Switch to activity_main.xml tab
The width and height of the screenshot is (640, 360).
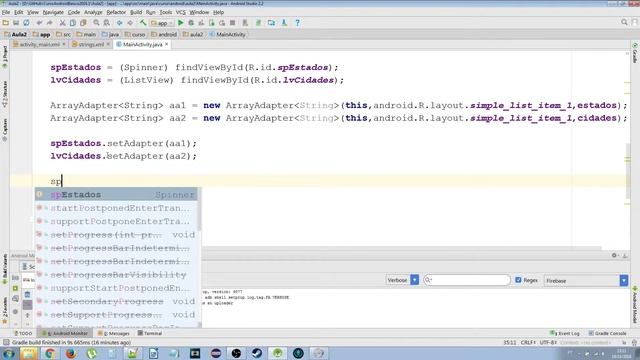click(x=39, y=44)
